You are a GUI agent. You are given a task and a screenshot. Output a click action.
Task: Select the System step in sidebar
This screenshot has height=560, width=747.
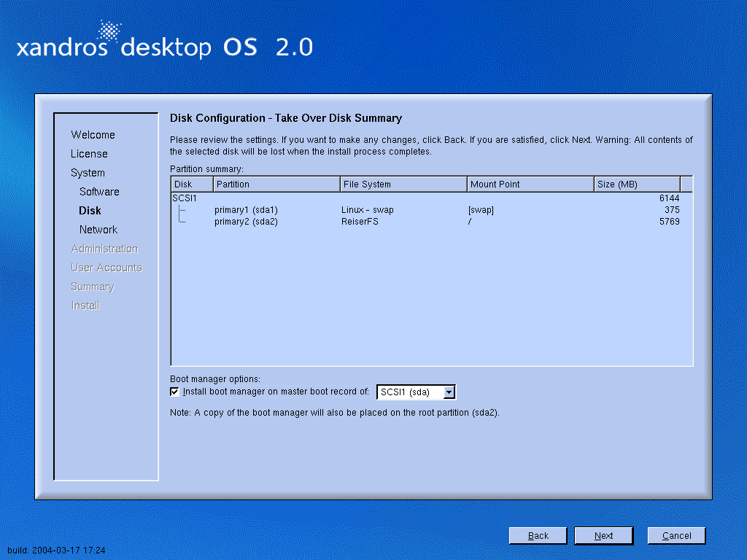[88, 173]
